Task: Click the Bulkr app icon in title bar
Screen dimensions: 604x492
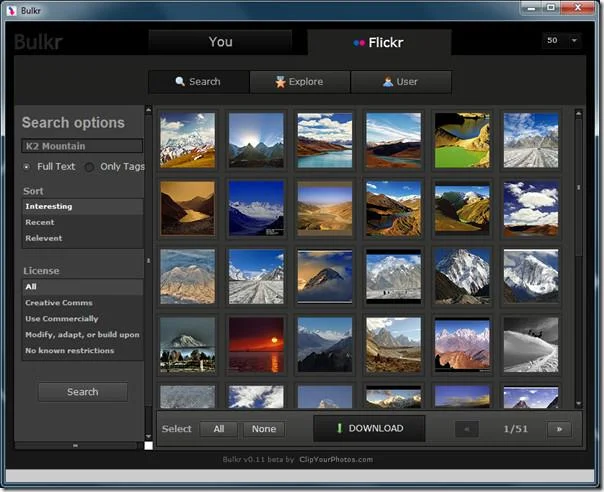Action: [x=12, y=10]
